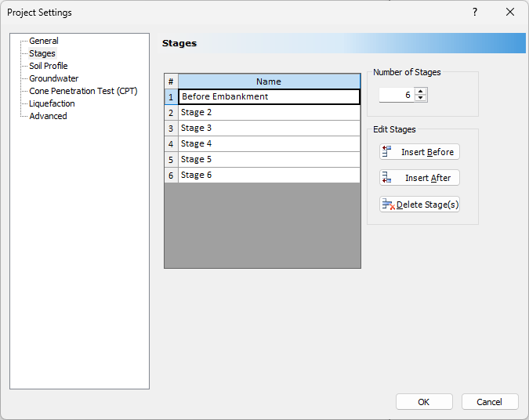
Task: Open the Advanced settings page
Action: pyautogui.click(x=48, y=116)
